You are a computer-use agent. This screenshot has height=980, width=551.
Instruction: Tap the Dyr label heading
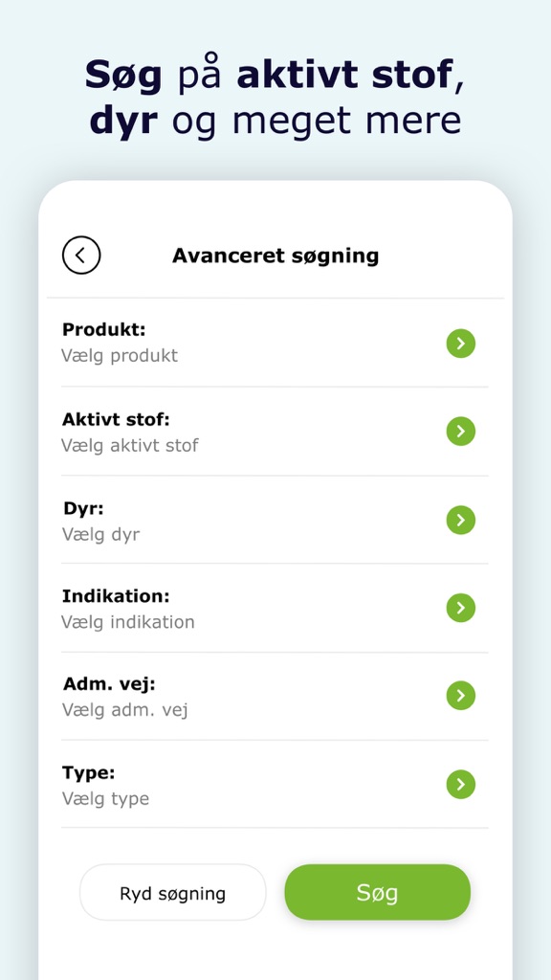[83, 509]
